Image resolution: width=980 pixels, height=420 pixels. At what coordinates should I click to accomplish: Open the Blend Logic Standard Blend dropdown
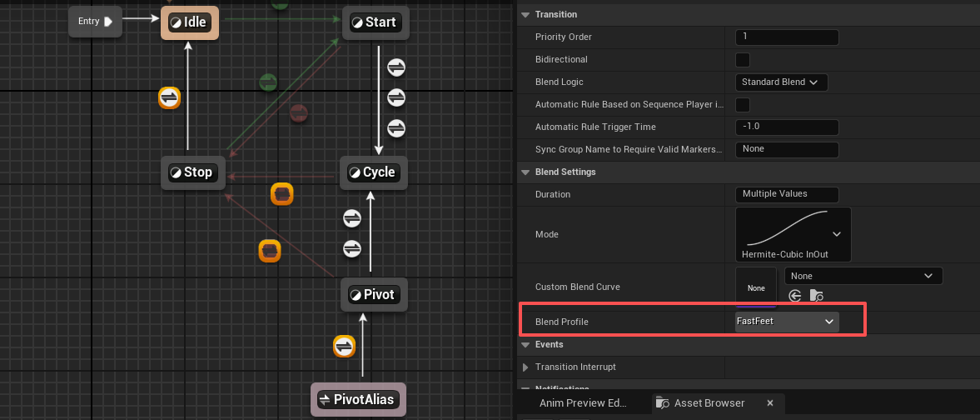pos(782,82)
